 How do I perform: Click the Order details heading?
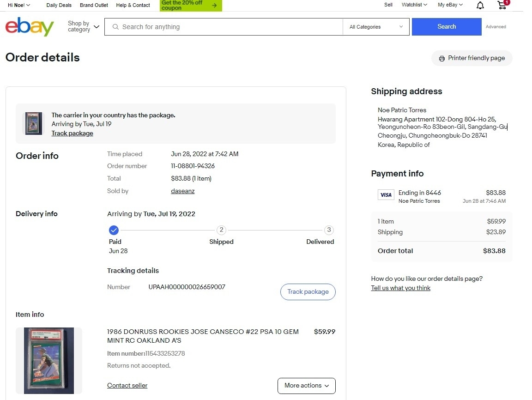42,57
